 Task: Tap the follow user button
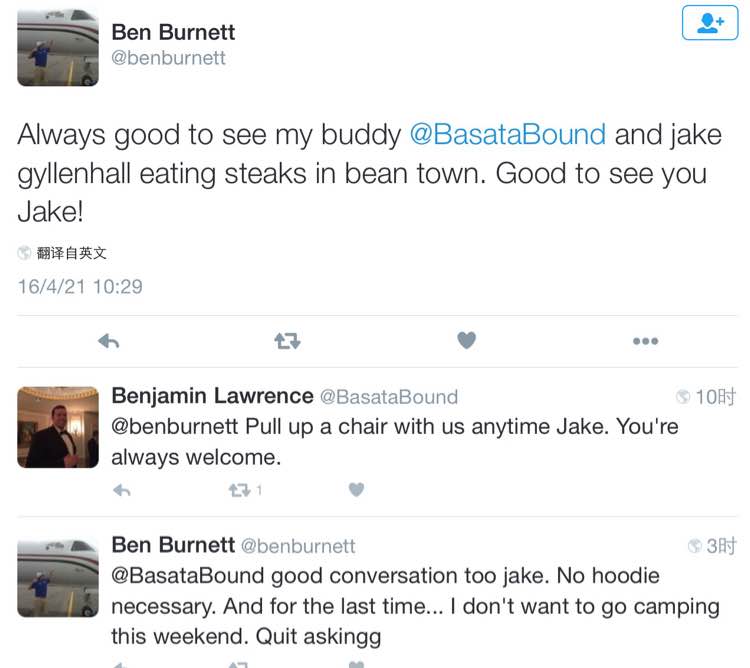tap(709, 24)
